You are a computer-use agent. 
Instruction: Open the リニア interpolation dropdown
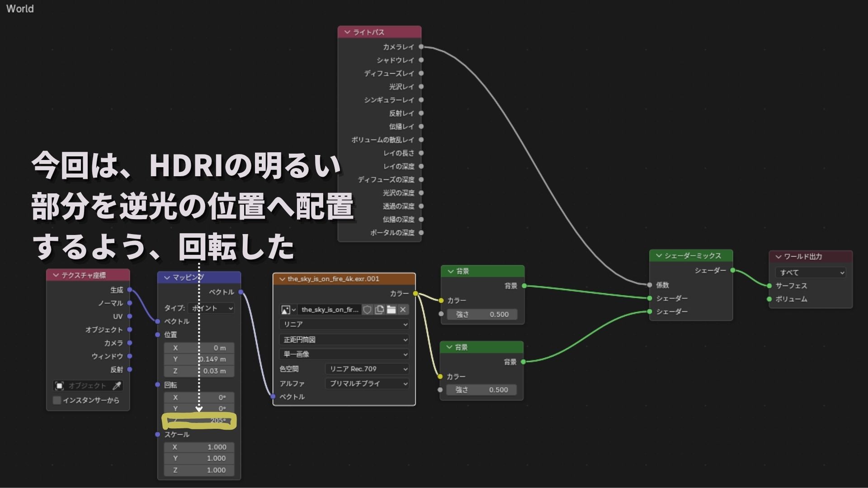coord(344,324)
